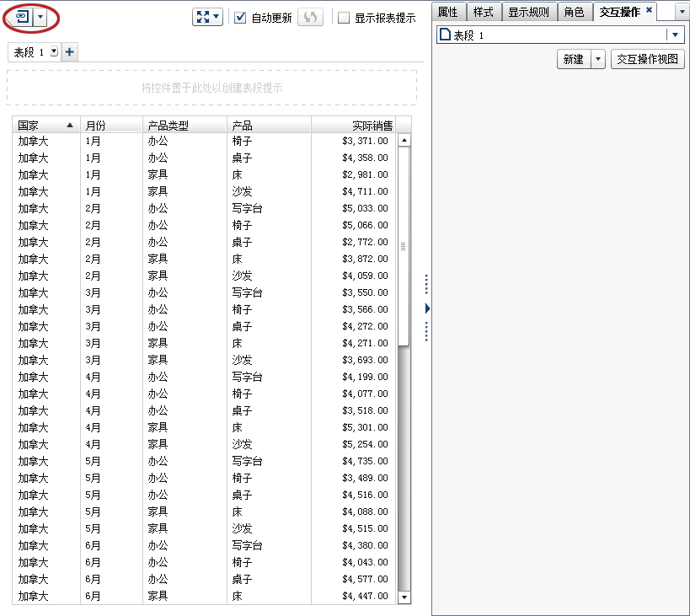Uncheck the 自动更新 checkbox
Viewport: 690px width, 616px height.
tap(238, 16)
